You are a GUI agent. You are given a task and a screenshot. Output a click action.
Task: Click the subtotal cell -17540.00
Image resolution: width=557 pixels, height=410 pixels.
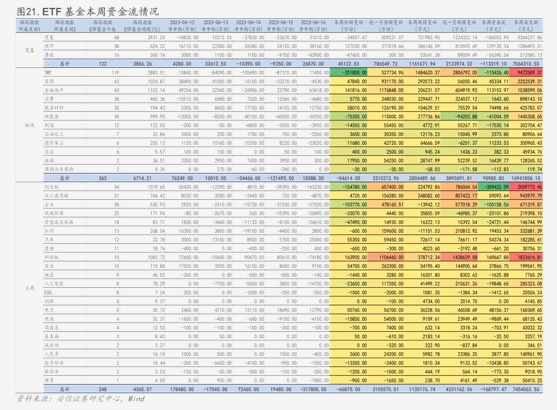click(x=215, y=389)
